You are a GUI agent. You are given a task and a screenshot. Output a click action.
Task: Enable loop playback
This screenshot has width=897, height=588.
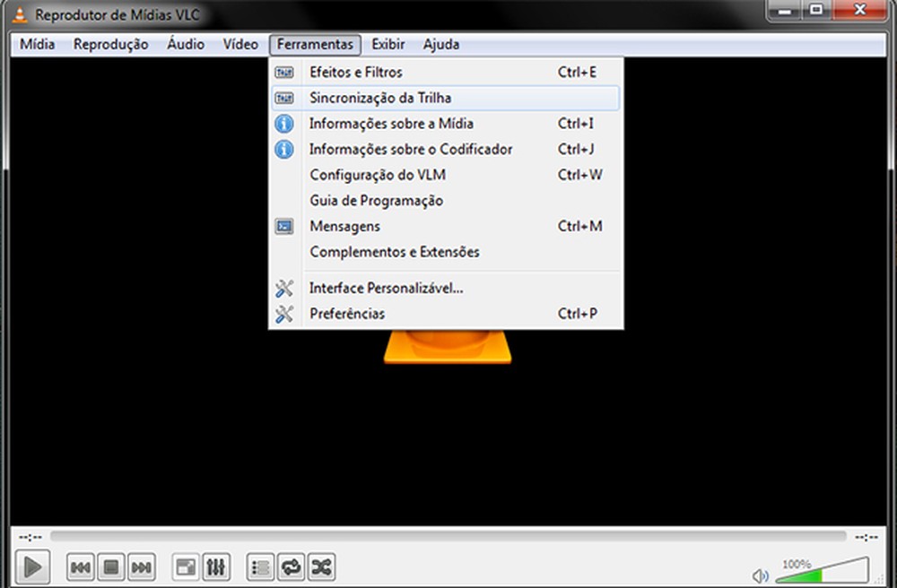tap(290, 566)
